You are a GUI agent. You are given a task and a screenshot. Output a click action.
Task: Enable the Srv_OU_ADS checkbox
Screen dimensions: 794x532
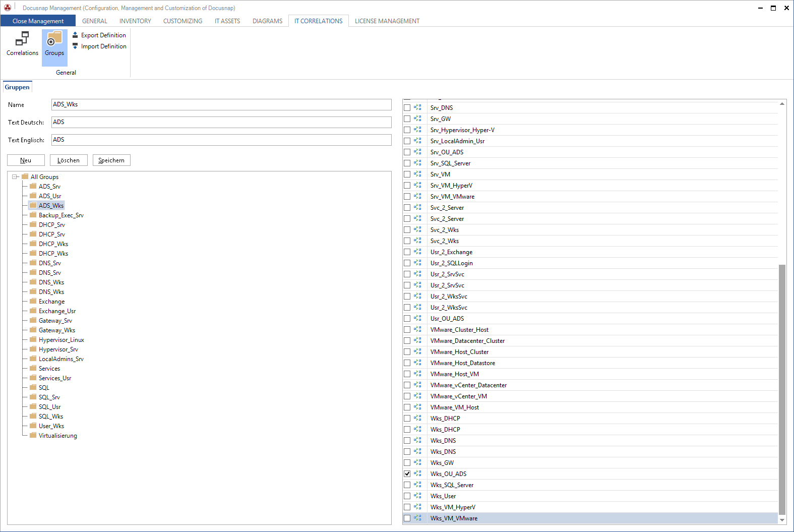coord(407,152)
